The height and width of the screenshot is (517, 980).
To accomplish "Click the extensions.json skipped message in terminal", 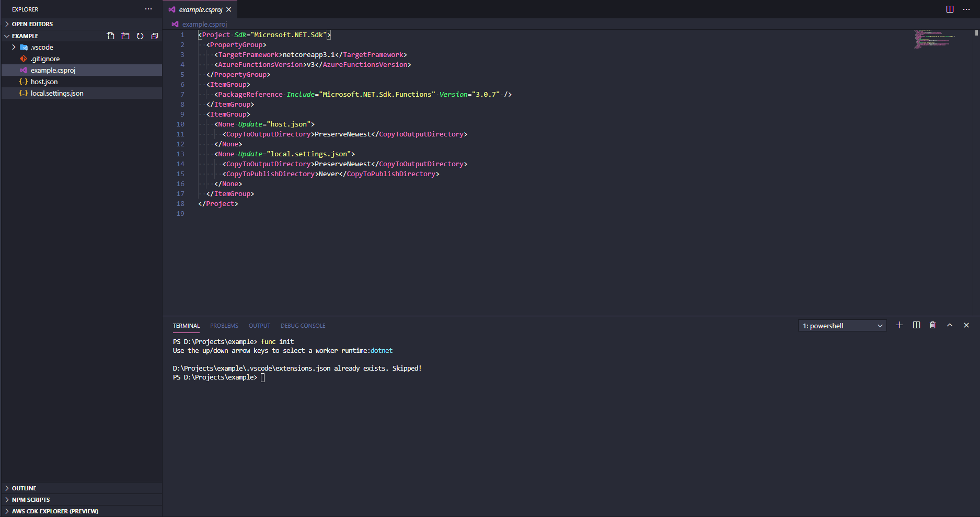I will [297, 369].
